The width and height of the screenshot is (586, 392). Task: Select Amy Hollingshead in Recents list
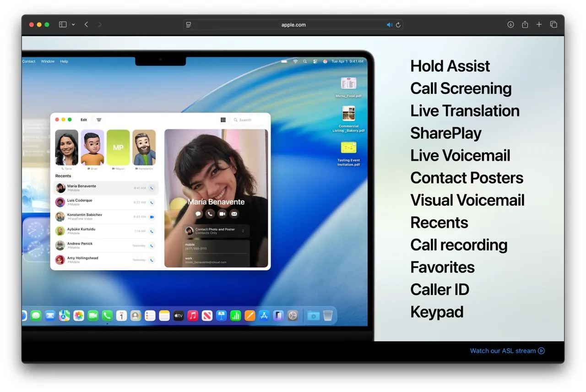(x=106, y=260)
